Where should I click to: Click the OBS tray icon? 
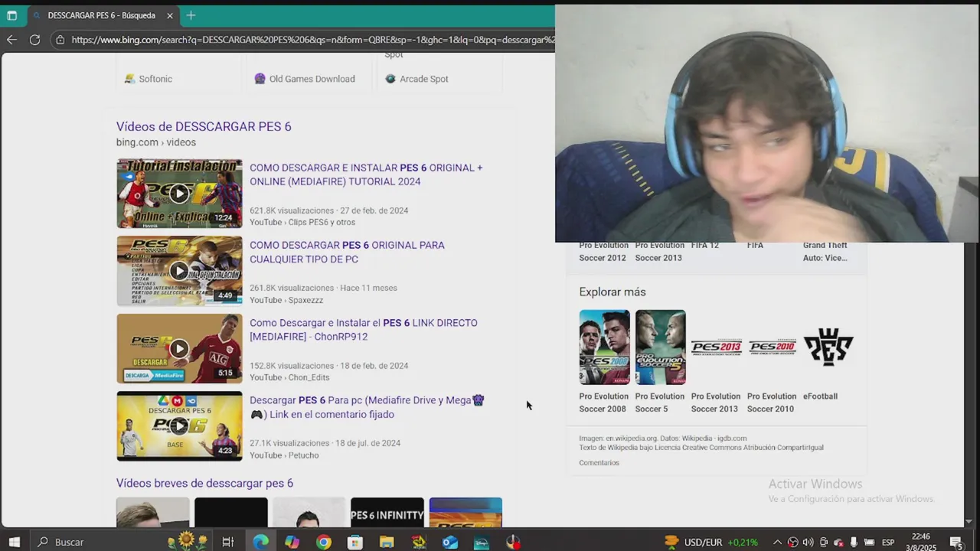[x=793, y=542]
